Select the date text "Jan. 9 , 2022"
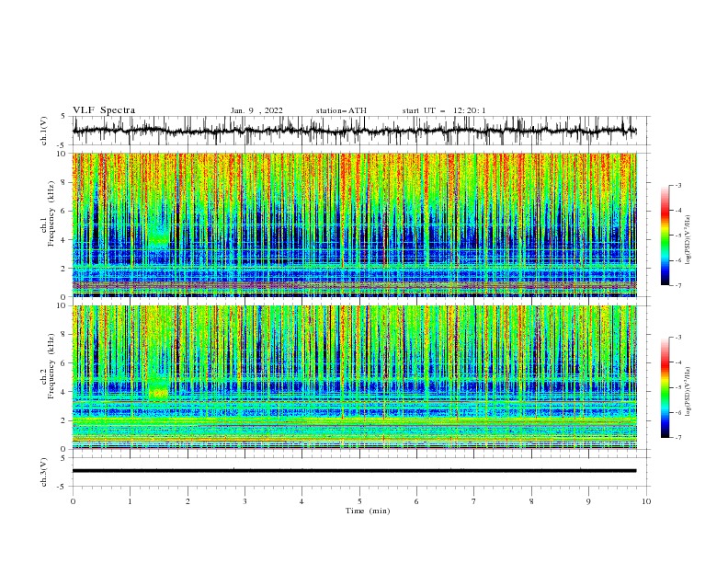This screenshot has width=728, height=563. 256,110
